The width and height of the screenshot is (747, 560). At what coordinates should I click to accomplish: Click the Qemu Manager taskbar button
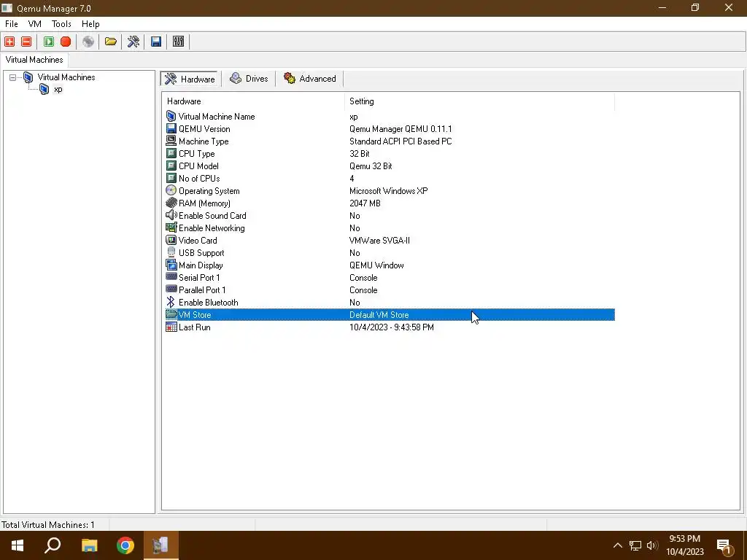pyautogui.click(x=161, y=545)
